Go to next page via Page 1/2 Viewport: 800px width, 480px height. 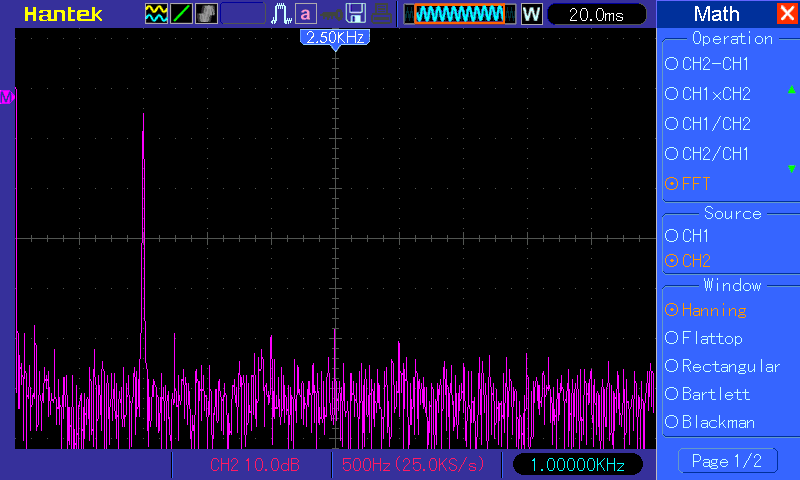pos(728,461)
